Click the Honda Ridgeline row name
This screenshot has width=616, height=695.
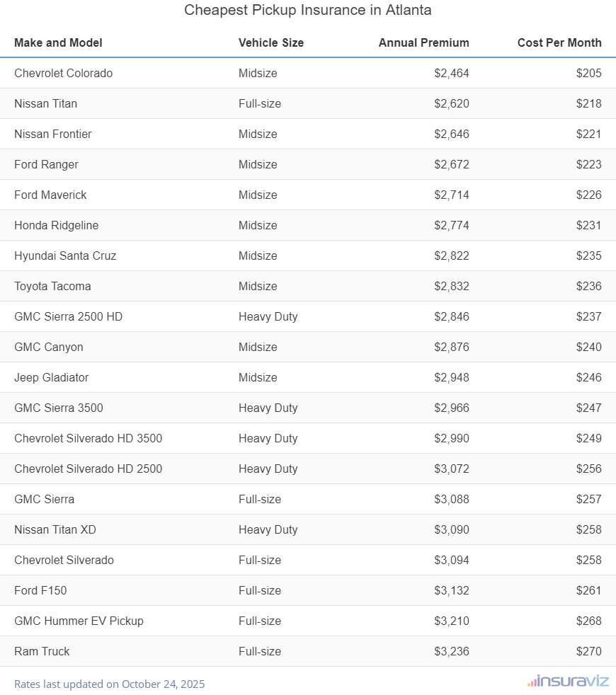coord(56,225)
